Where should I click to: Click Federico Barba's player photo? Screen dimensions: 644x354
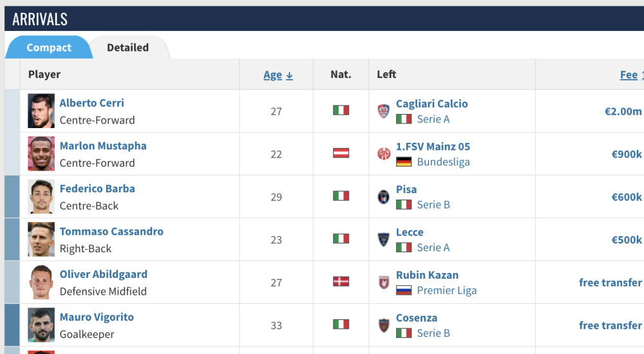[x=41, y=197]
